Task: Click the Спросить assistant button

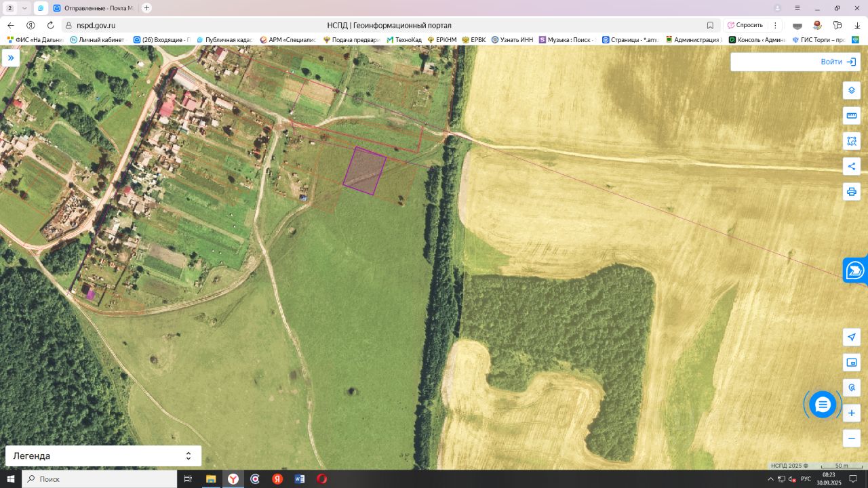Action: 745,25
